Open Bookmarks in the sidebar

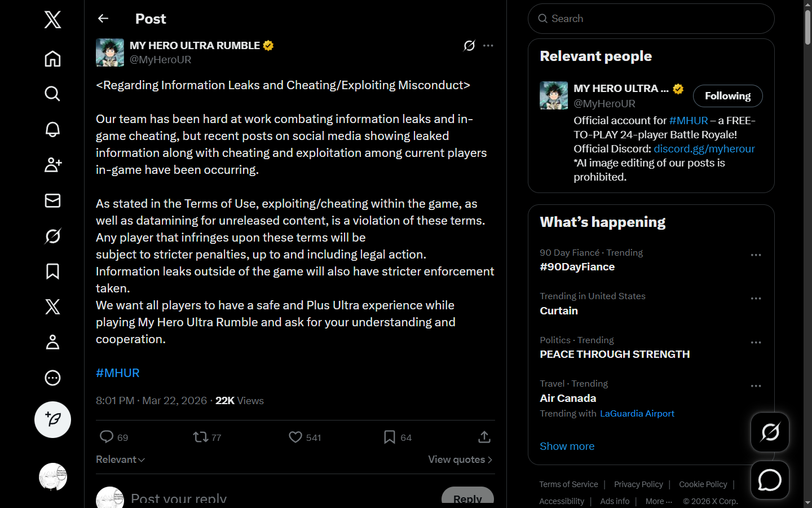(52, 271)
